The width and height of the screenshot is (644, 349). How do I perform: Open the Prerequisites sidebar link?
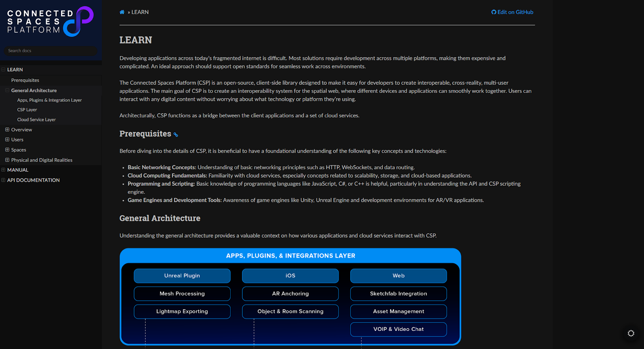[x=25, y=80]
